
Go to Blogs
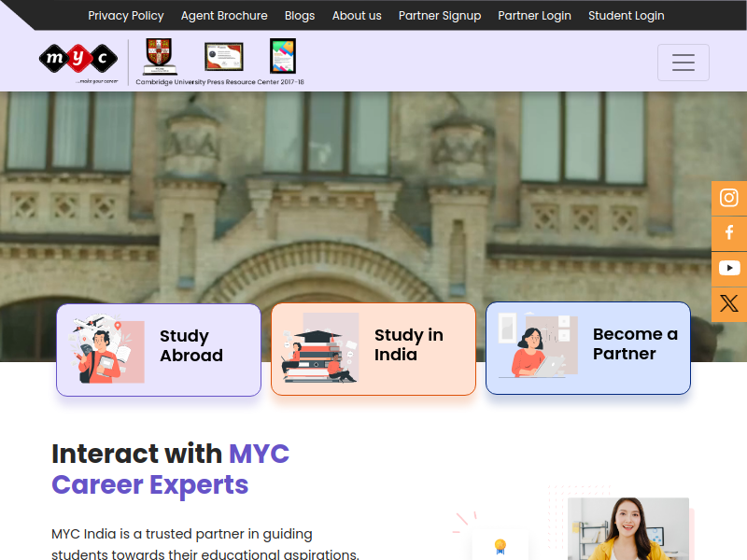[x=300, y=16]
